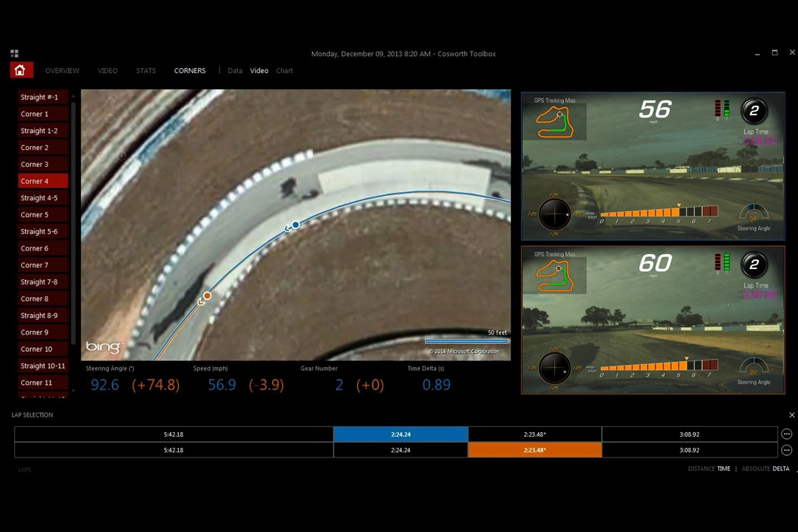The image size is (798, 532).
Task: Open the STATS tab
Action: (x=146, y=71)
